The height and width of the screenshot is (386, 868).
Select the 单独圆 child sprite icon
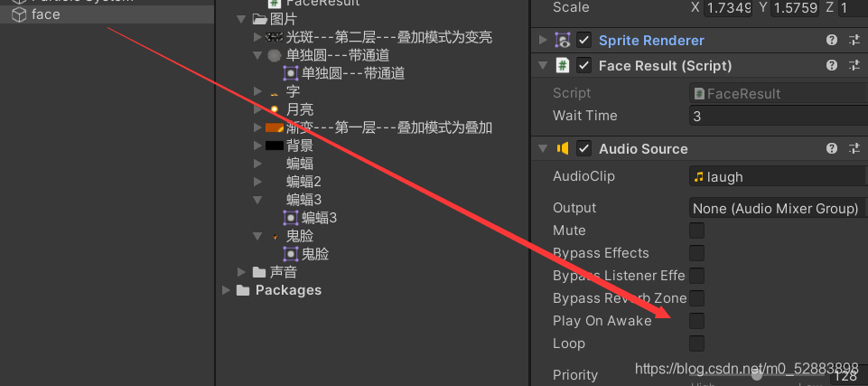(291, 73)
